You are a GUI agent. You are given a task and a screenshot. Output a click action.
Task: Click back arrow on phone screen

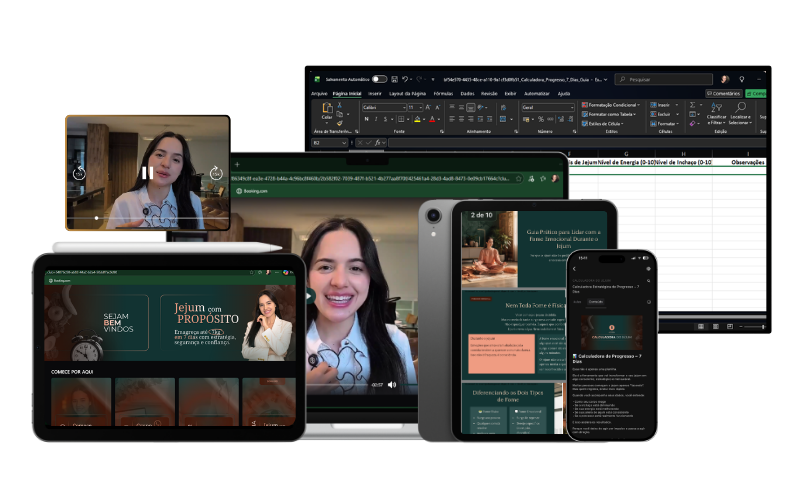[x=575, y=269]
